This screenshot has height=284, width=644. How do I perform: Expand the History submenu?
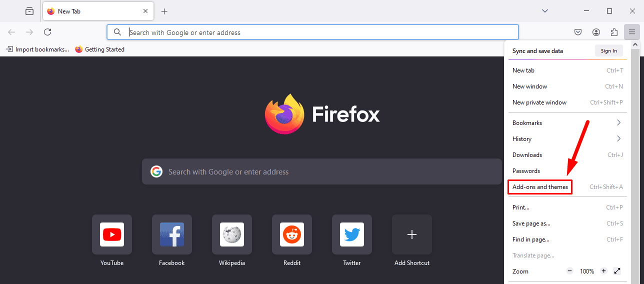[567, 139]
